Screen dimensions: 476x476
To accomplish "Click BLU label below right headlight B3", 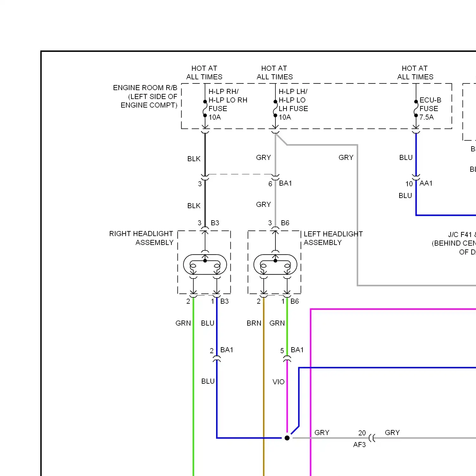I will [208, 323].
